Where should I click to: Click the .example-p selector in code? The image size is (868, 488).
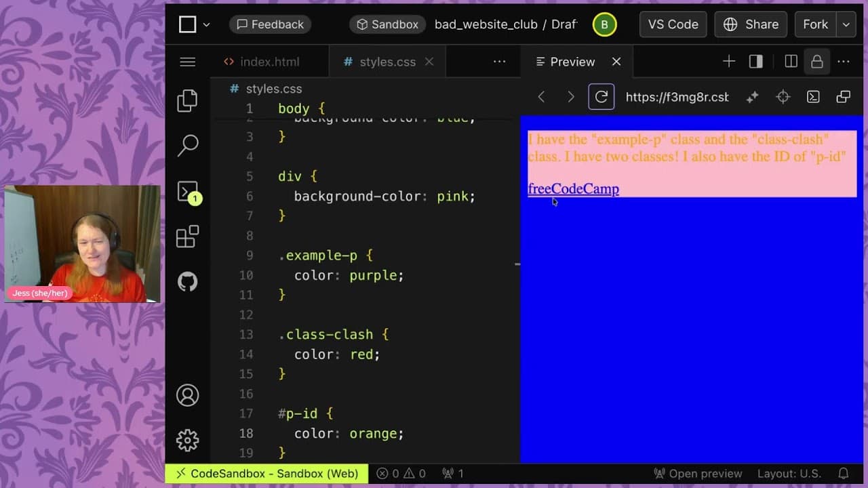(317, 256)
